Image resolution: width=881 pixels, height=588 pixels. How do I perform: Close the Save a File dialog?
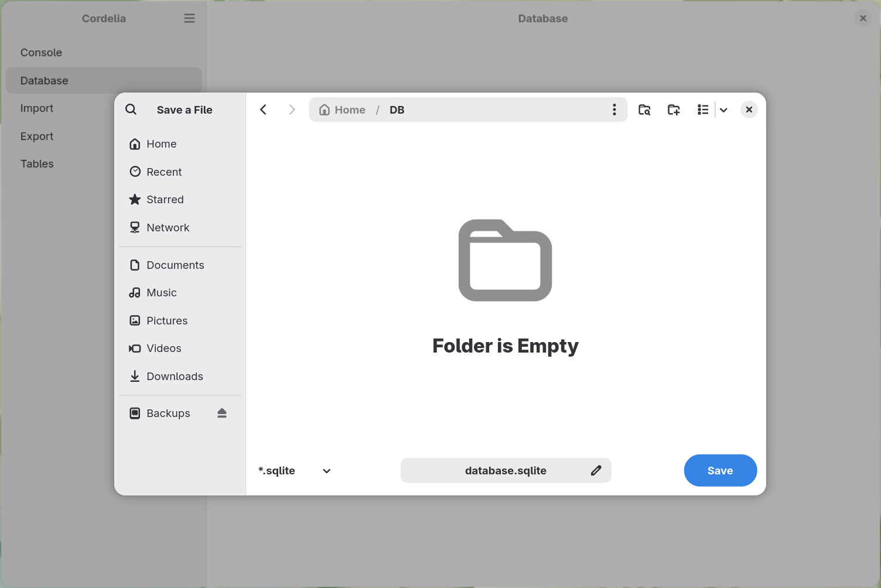point(749,110)
